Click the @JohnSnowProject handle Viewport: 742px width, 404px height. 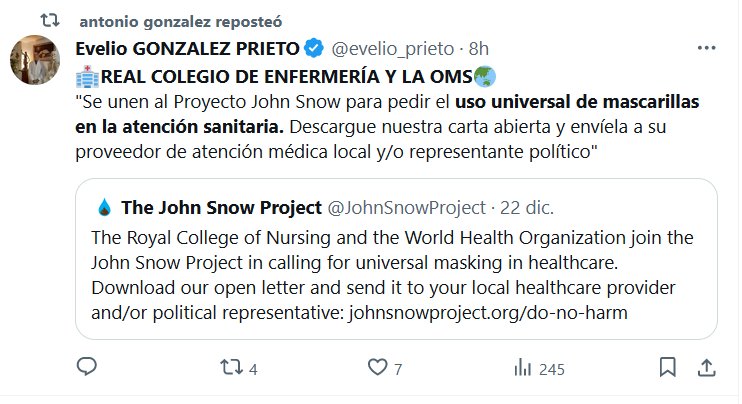(406, 208)
